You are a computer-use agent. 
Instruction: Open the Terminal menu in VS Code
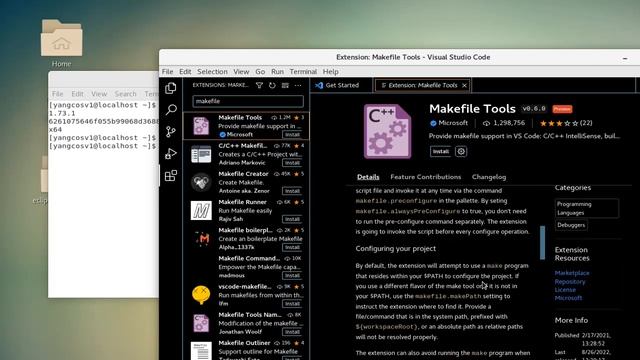(303, 71)
